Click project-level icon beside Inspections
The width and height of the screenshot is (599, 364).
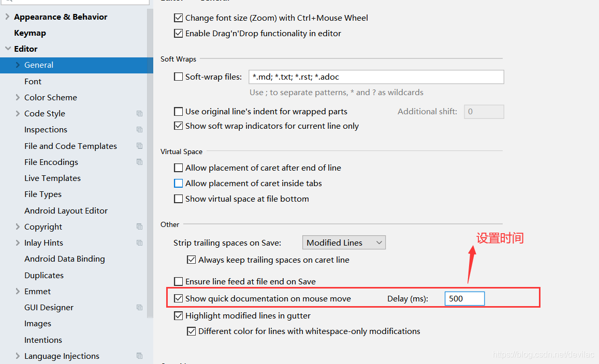coord(139,130)
